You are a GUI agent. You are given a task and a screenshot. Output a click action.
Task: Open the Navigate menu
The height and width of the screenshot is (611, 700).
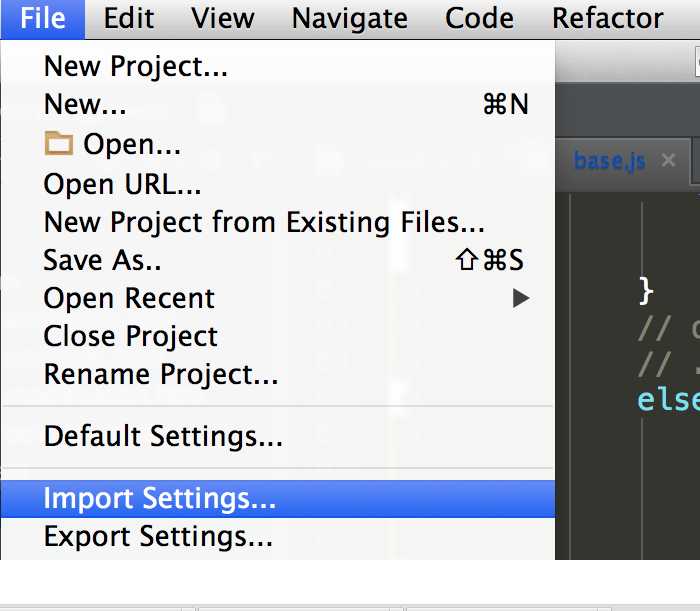click(x=350, y=19)
